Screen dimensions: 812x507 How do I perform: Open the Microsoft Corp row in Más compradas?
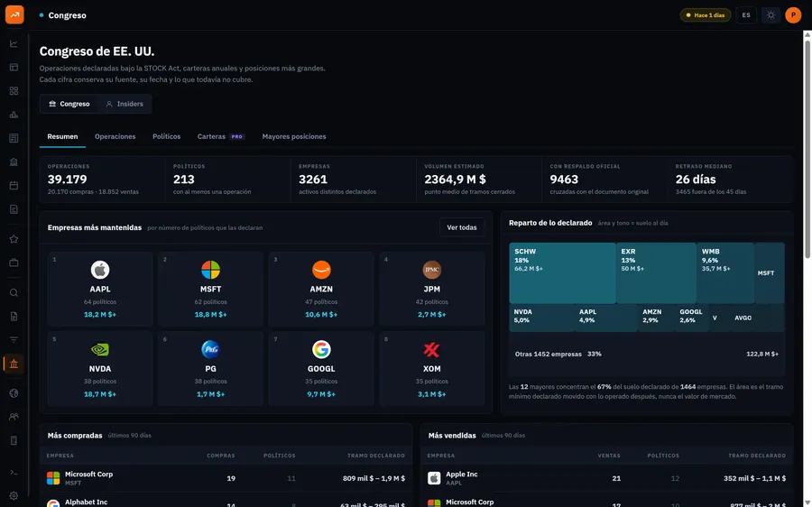click(226, 478)
